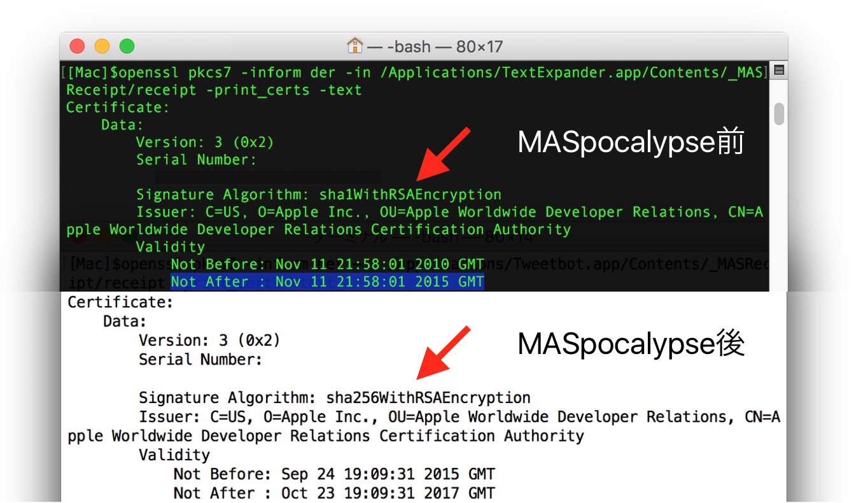Click the split pane icon above the scrollbar
The width and height of the screenshot is (868, 503).
click(779, 71)
